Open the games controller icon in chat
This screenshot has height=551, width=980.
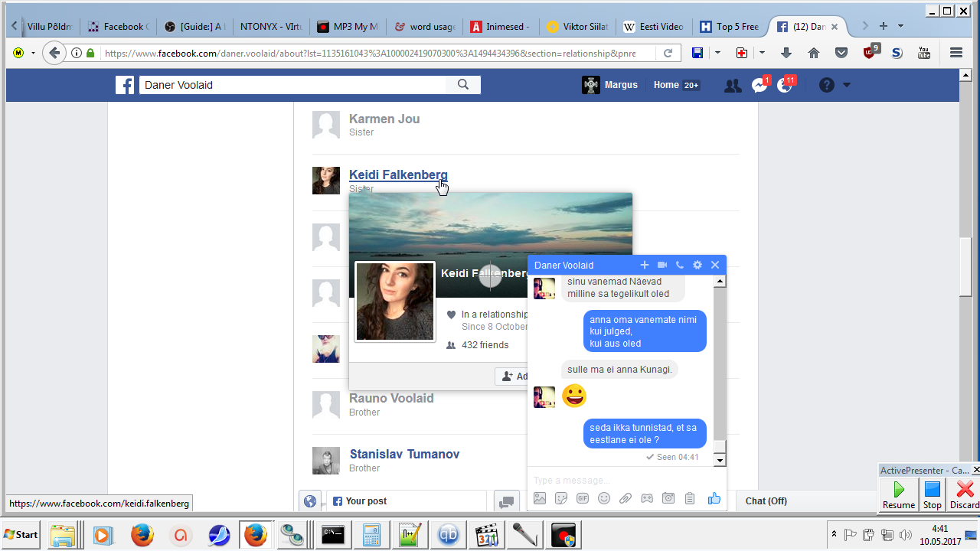(647, 498)
